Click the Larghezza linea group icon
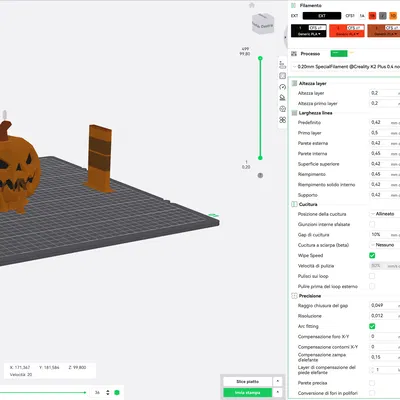 [294, 113]
